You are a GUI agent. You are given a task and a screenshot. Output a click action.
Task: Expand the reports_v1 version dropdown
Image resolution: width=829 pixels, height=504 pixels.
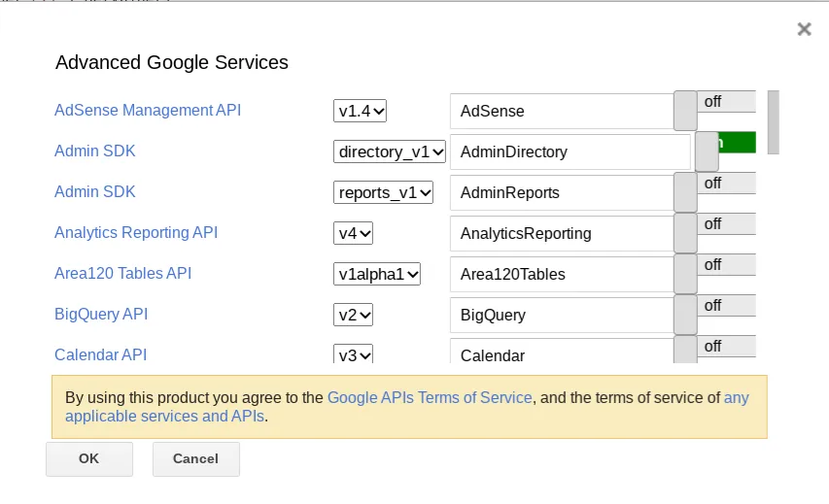[383, 192]
